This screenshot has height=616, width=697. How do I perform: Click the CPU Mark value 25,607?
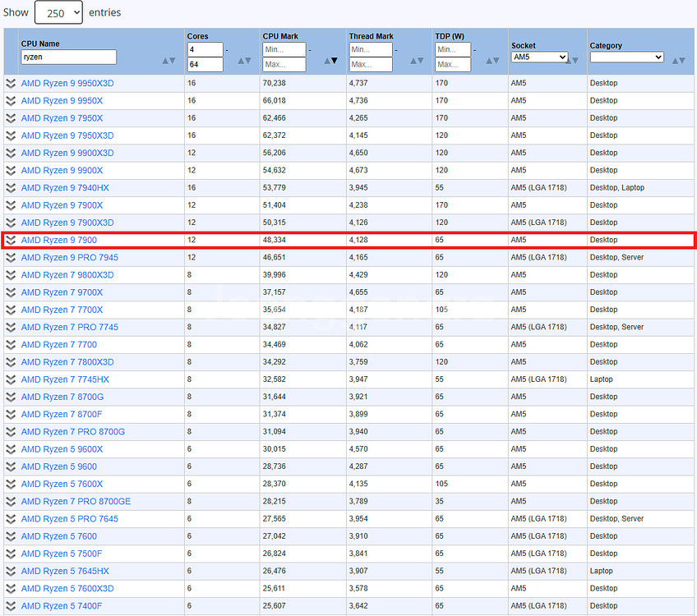point(275,606)
